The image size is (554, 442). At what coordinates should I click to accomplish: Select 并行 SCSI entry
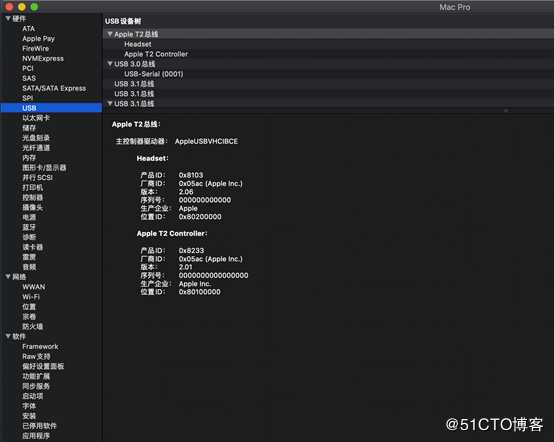pyautogui.click(x=37, y=177)
